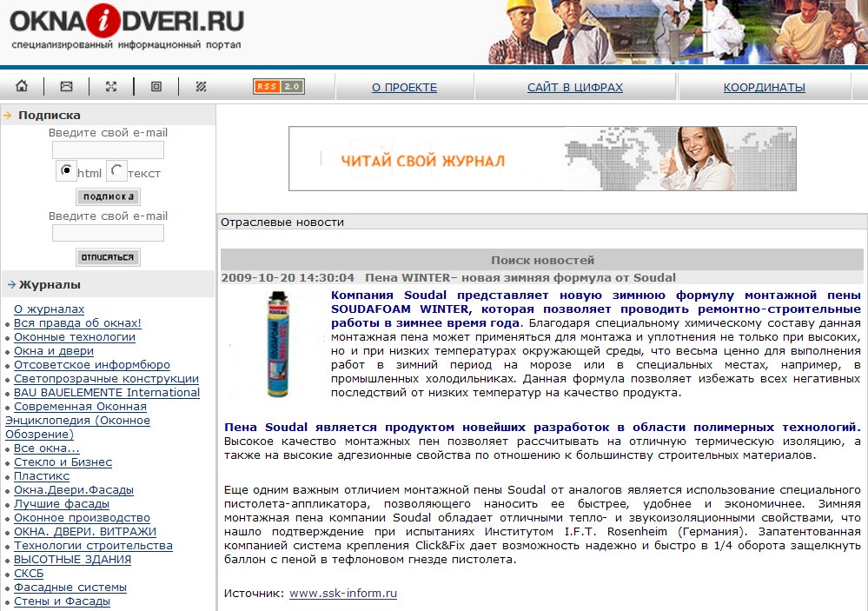Click the Отраслевые новости heading
This screenshot has height=611, width=868.
[x=282, y=222]
